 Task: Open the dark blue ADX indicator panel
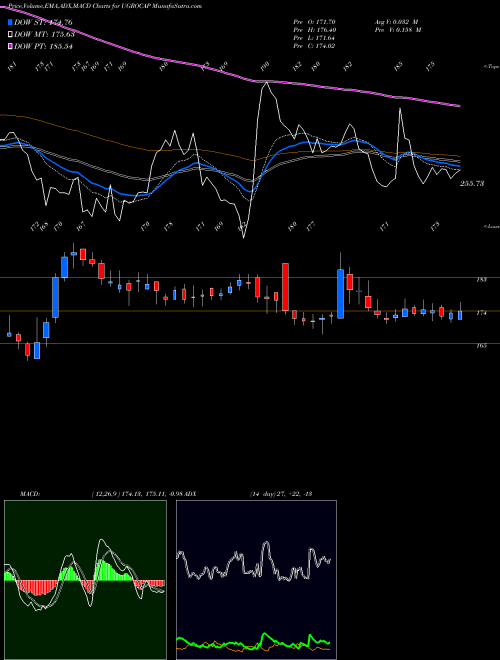click(x=256, y=580)
